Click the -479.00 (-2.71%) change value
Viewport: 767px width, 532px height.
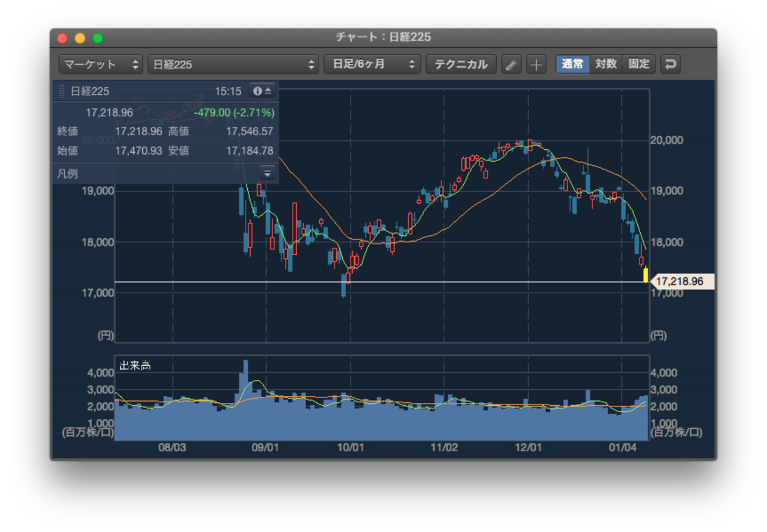234,112
